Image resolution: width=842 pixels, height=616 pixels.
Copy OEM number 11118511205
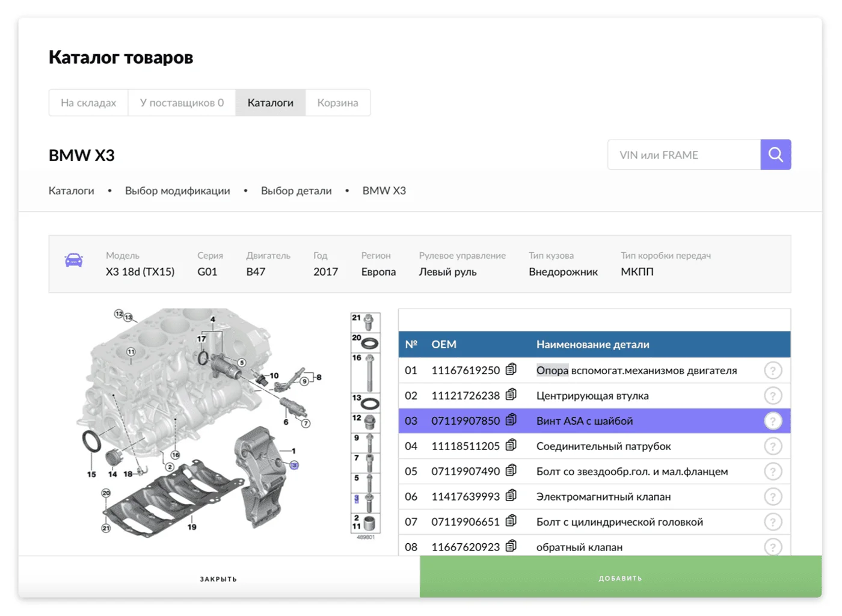[511, 445]
